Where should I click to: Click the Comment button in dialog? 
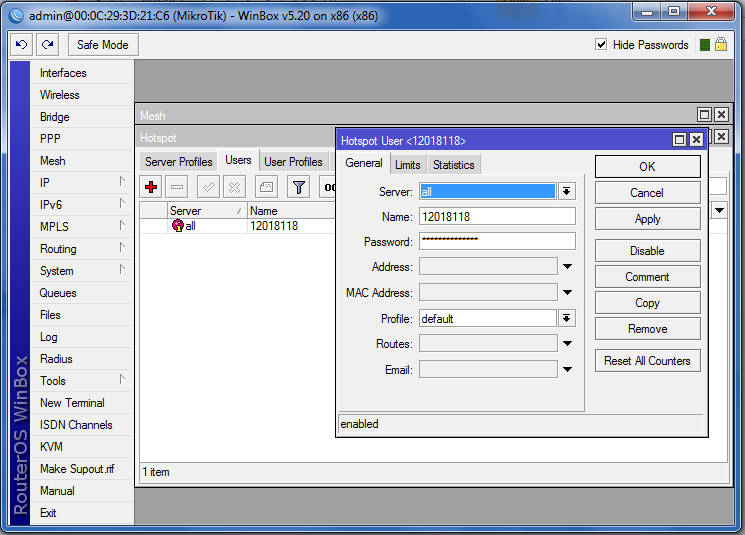point(648,277)
